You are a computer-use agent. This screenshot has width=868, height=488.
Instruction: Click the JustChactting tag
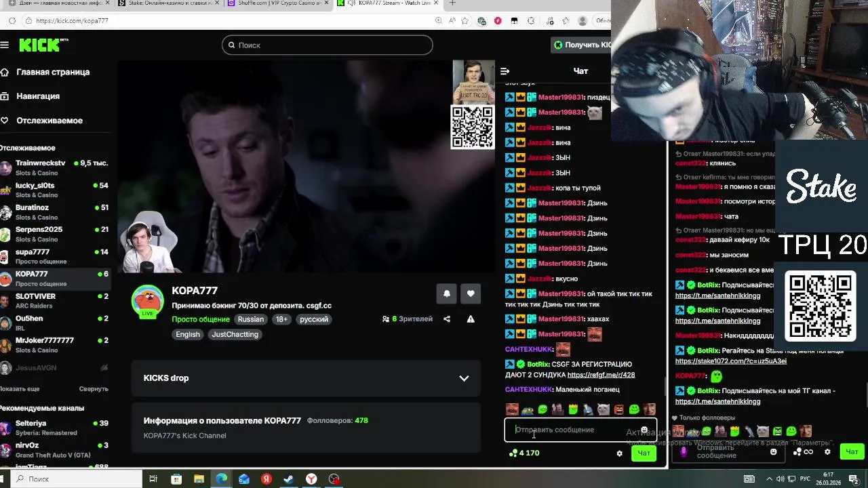[235, 334]
